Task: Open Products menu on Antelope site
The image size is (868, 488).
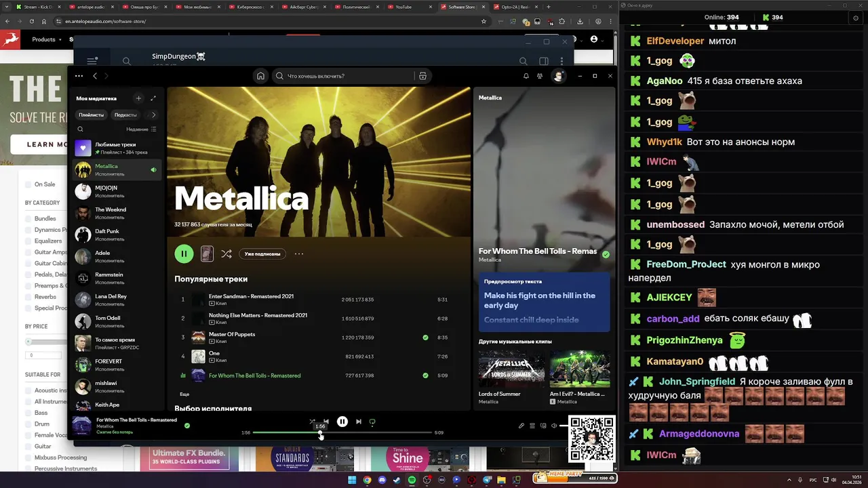Action: (x=47, y=39)
